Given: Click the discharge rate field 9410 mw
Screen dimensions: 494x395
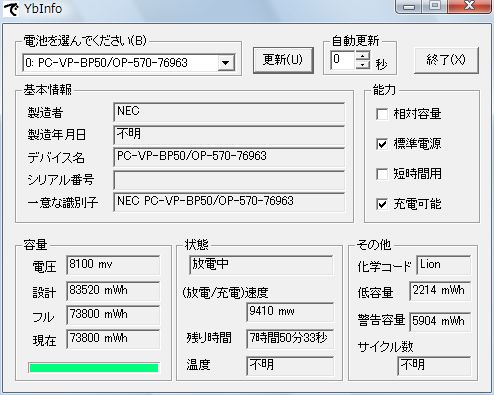Looking at the screenshot, I should click(290, 312).
